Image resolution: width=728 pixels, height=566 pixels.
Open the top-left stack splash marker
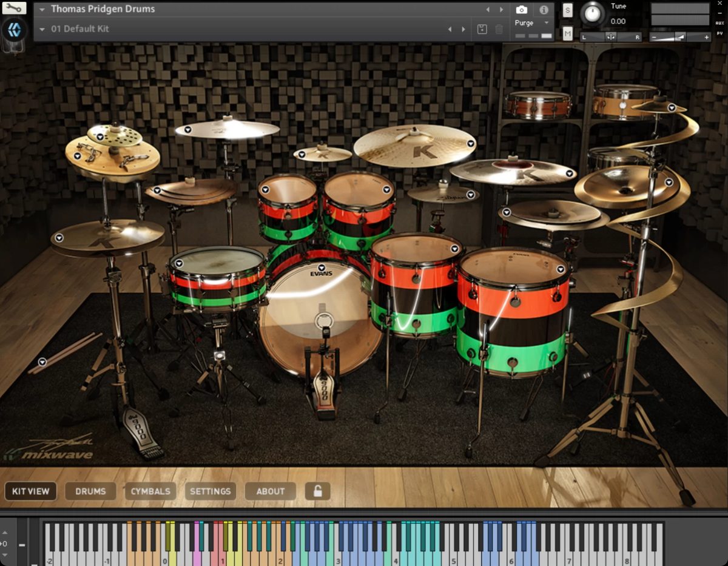pyautogui.click(x=99, y=137)
